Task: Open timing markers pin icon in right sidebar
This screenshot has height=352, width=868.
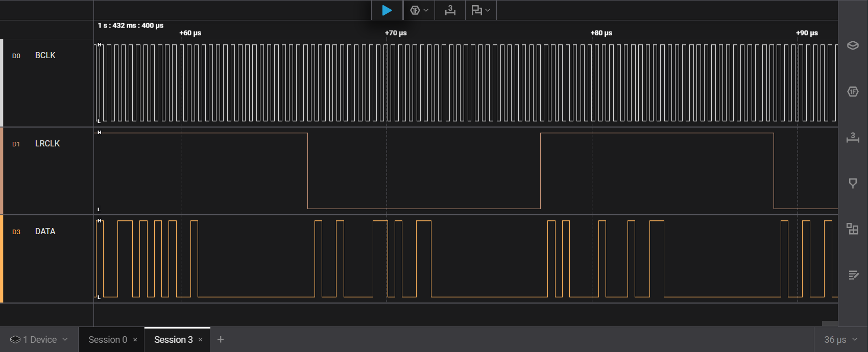Action: (853, 183)
